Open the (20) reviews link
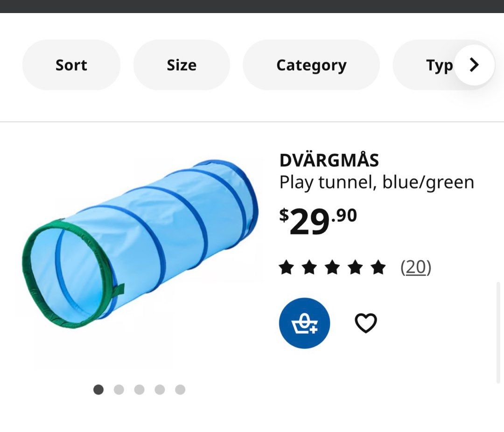The height and width of the screenshot is (432, 504). 416,267
